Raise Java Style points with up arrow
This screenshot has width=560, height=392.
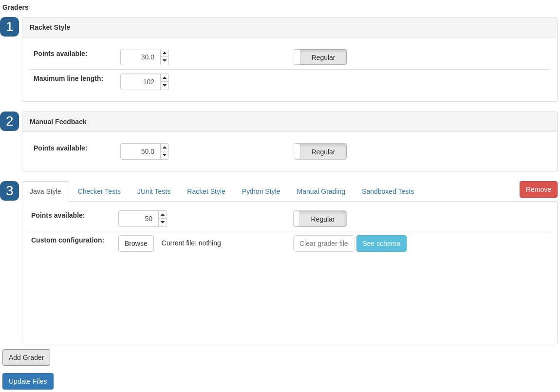pyautogui.click(x=163, y=215)
